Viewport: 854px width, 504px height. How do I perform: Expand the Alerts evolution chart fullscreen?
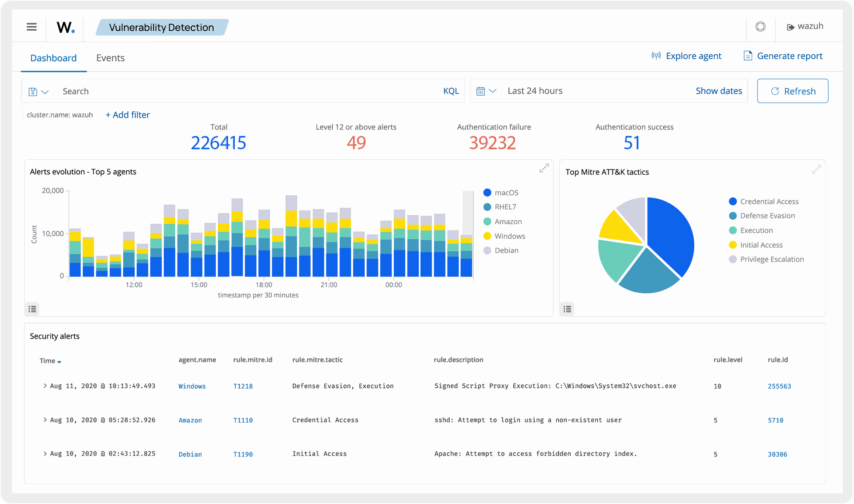544,168
